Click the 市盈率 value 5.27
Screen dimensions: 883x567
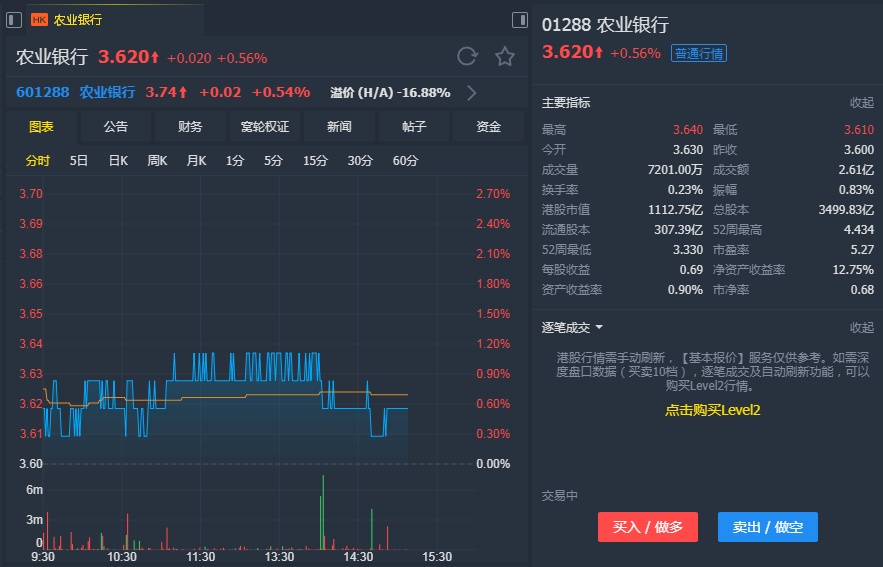click(862, 250)
